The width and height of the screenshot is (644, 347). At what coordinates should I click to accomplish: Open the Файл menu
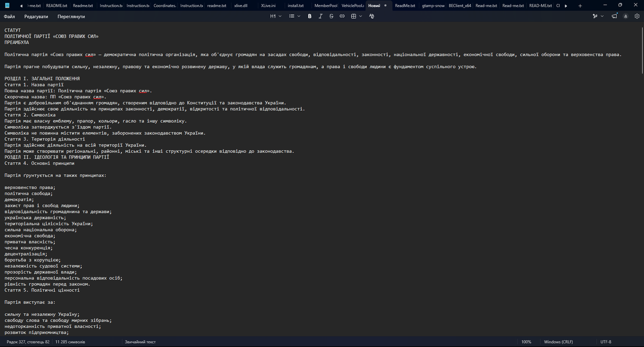[10, 17]
